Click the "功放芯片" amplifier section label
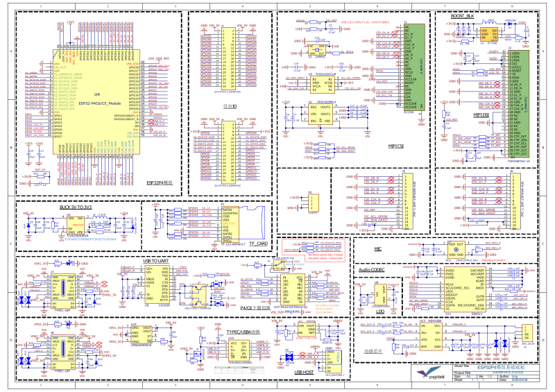The height and width of the screenshot is (392, 555). 373,351
